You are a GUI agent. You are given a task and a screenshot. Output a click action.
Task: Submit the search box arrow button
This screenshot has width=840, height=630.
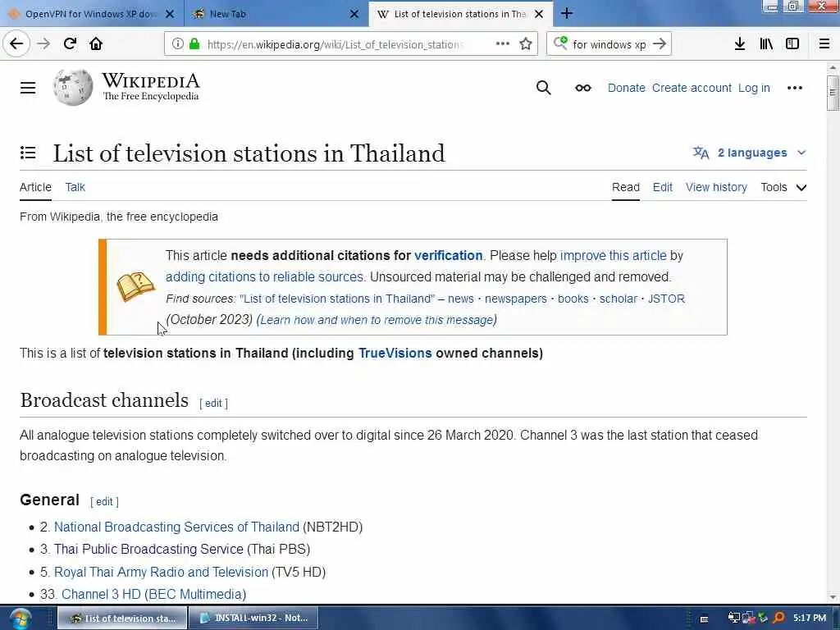pyautogui.click(x=660, y=44)
